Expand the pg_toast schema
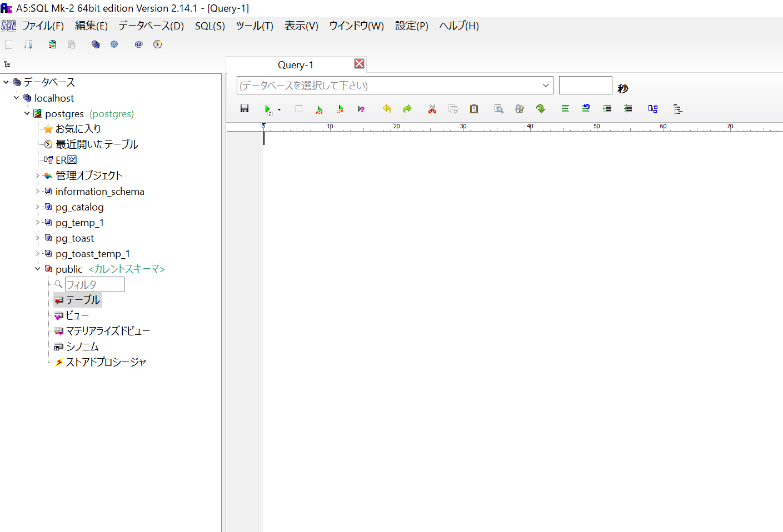This screenshot has width=783, height=532. coord(38,238)
